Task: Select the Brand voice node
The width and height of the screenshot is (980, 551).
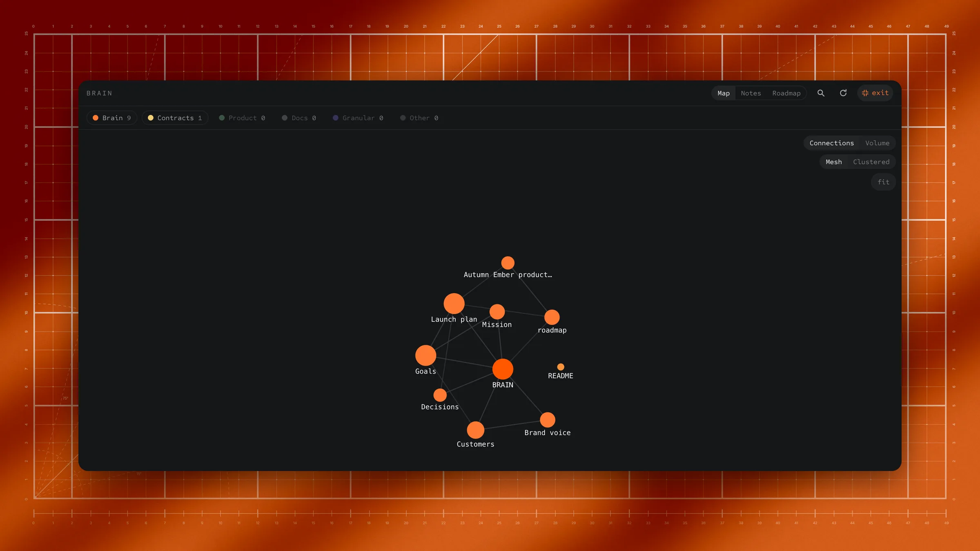Action: (548, 420)
